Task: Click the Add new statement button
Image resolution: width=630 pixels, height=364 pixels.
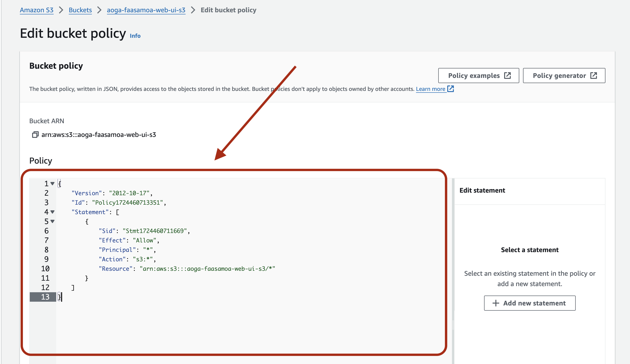Action: tap(529, 303)
